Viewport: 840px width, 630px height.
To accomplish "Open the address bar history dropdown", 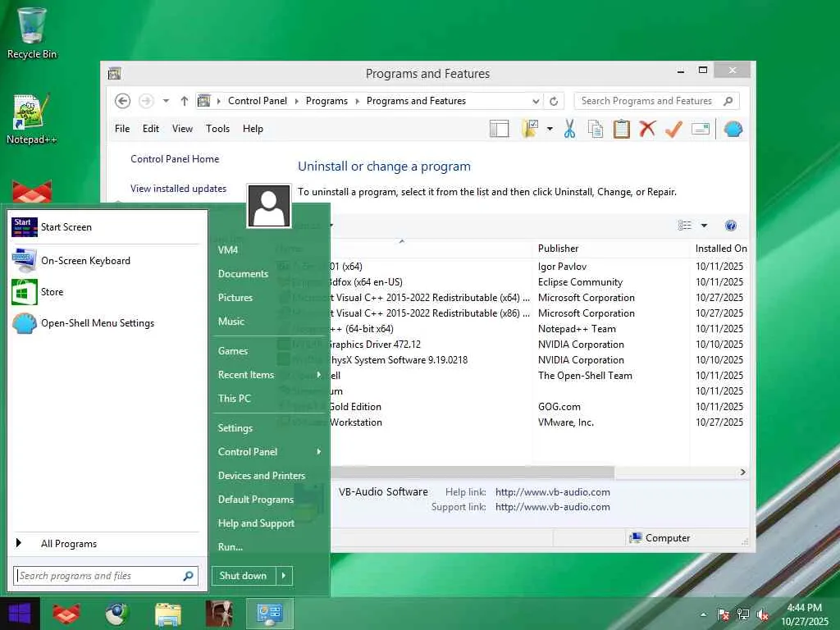I will (x=535, y=101).
